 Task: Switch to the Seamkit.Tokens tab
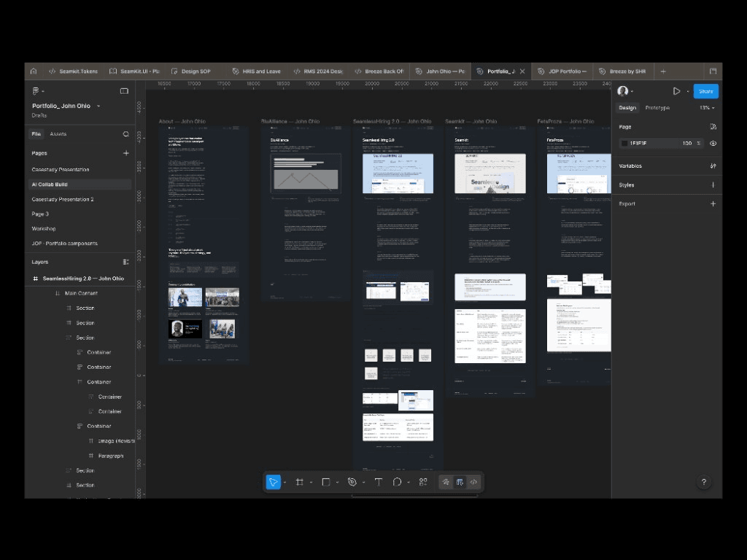pos(73,71)
